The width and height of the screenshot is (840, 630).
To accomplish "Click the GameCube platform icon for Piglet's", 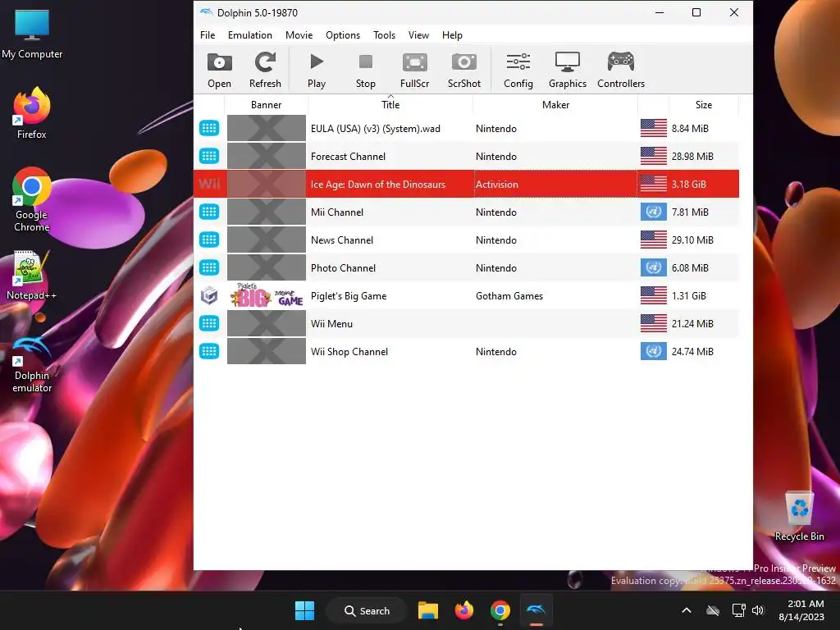I will [209, 295].
